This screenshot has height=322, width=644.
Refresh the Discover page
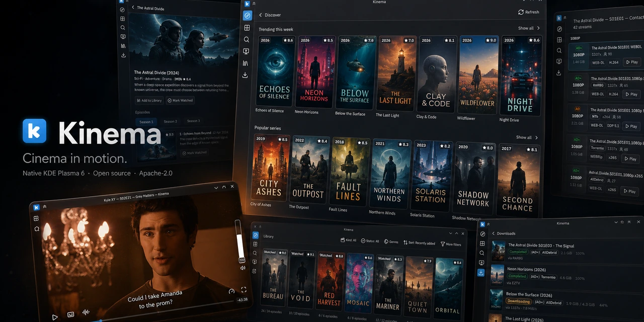pyautogui.click(x=529, y=12)
